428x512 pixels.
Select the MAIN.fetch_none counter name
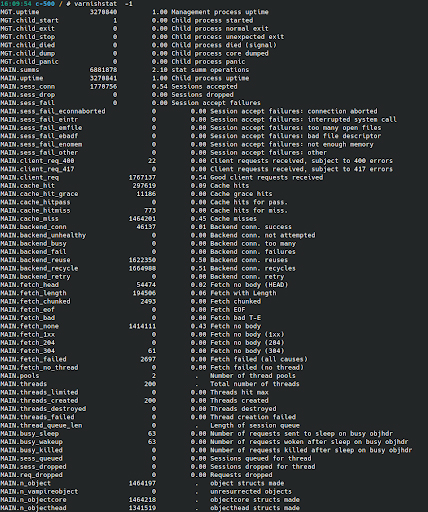click(x=29, y=326)
